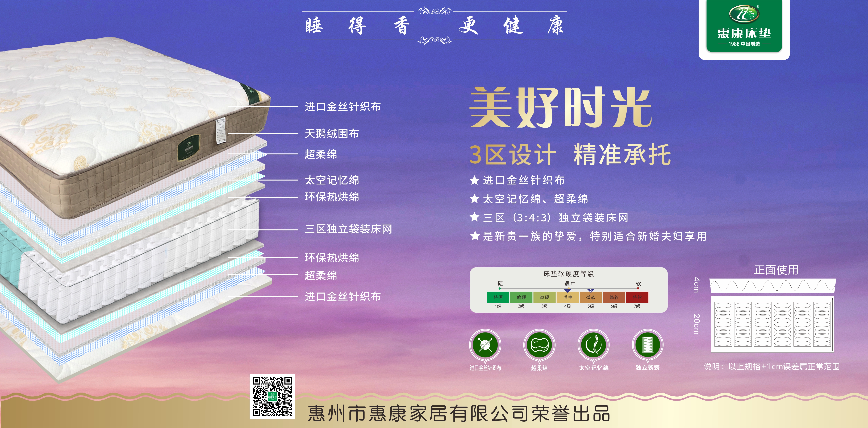Click the 超柔绵 label directly under 天鹅绒围布
The image size is (868, 428).
(321, 154)
